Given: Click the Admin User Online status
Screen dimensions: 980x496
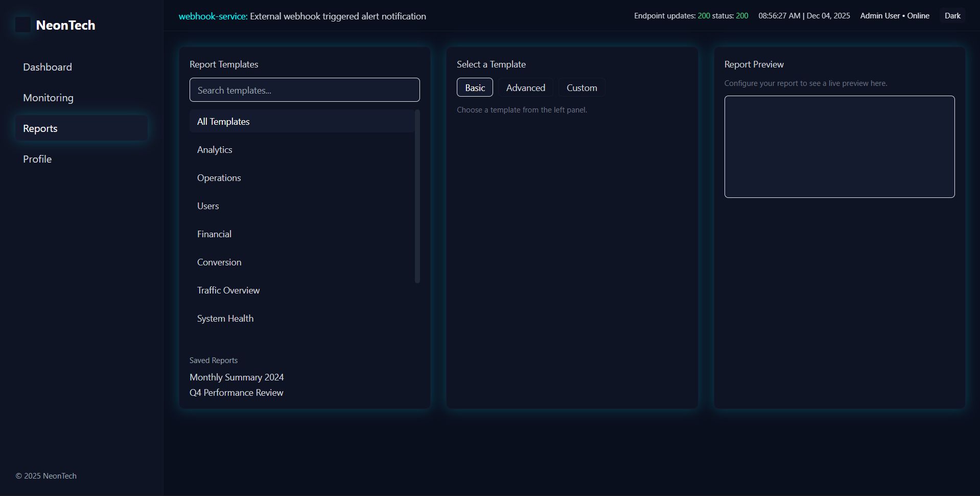Looking at the screenshot, I should click(895, 16).
